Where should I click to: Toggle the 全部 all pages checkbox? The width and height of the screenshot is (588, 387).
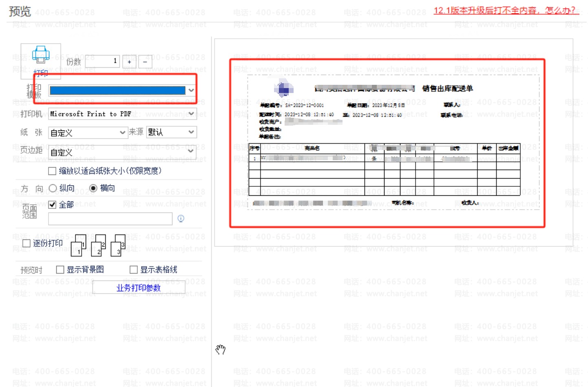click(52, 205)
